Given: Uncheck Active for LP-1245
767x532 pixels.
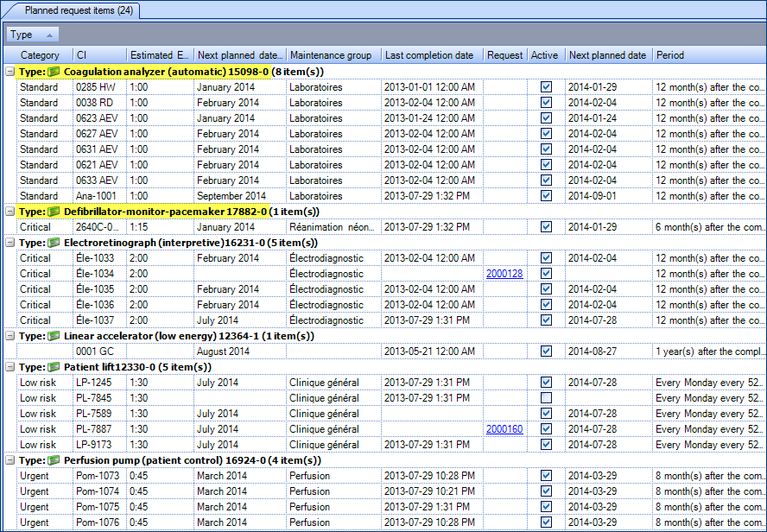Looking at the screenshot, I should point(547,383).
